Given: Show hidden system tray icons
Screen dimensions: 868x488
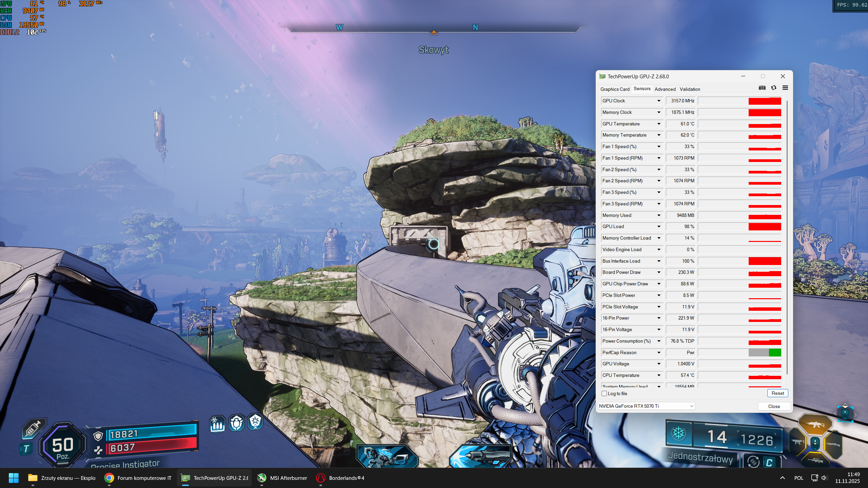Looking at the screenshot, I should tap(782, 478).
